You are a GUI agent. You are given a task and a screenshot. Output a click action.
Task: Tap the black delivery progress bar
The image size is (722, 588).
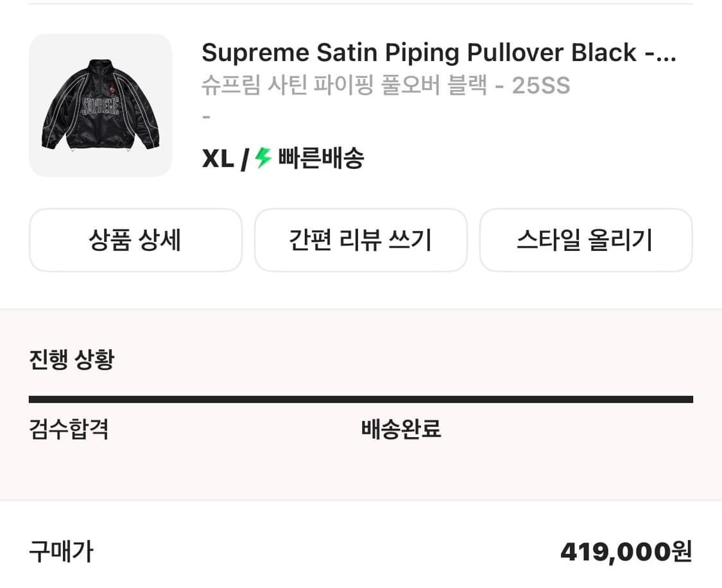pos(361,399)
